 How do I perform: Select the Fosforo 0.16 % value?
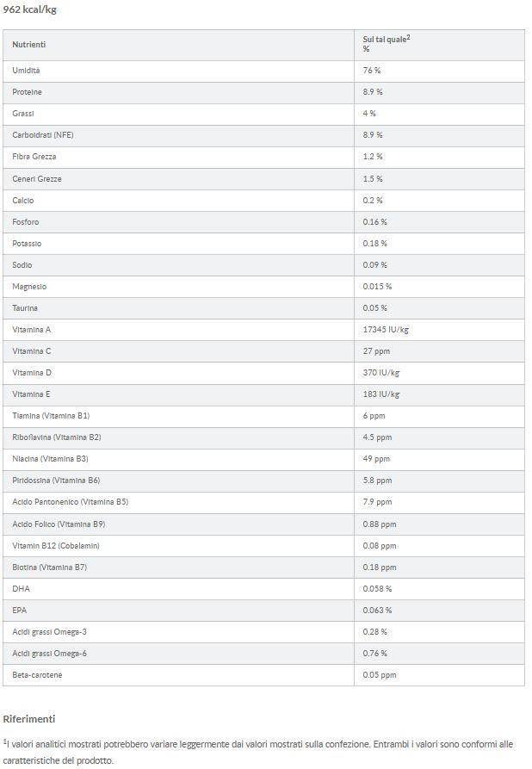tap(374, 221)
